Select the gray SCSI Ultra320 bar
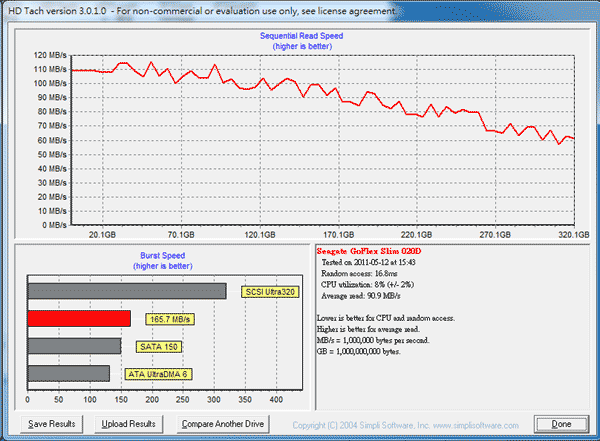The image size is (600, 441). (127, 291)
